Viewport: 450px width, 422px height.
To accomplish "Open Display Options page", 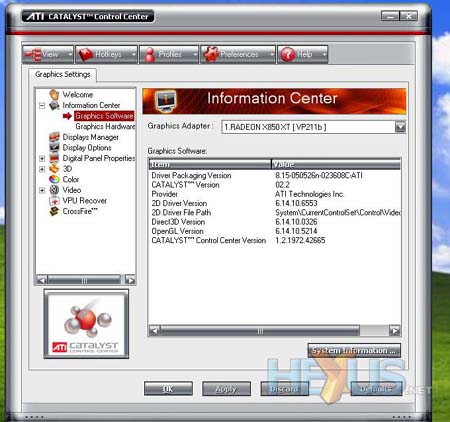I will coord(87,148).
